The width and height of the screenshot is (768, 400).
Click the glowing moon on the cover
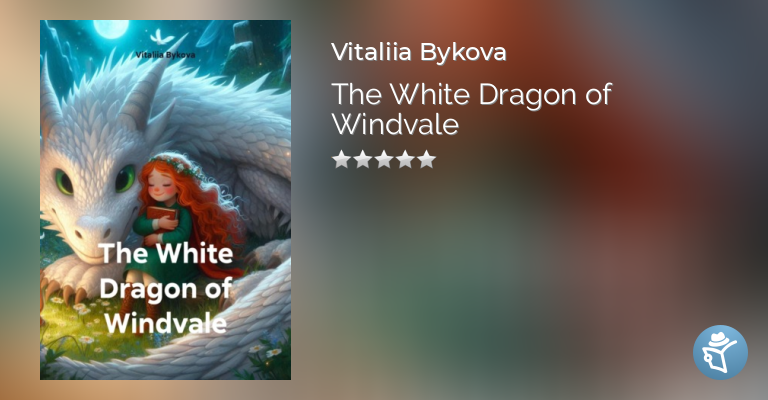pyautogui.click(x=111, y=28)
